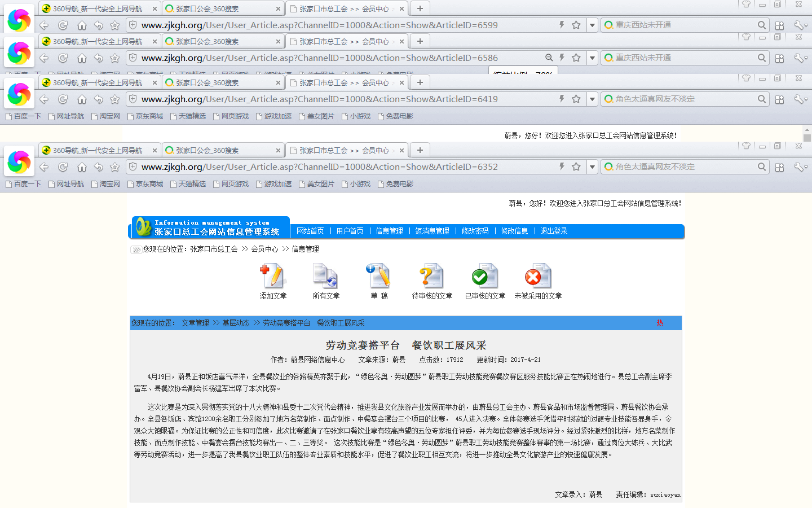812x508 pixels.
Task: Click the lightning icon in the ArticleID=6352 address bar
Action: coord(562,167)
